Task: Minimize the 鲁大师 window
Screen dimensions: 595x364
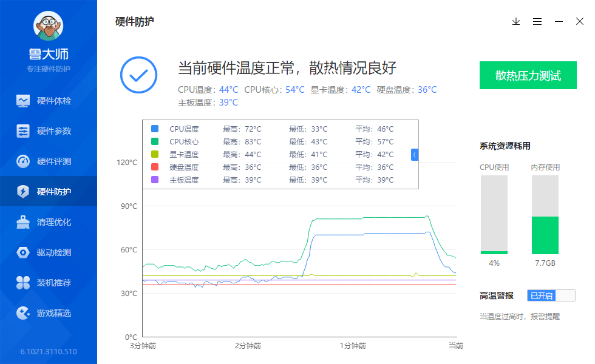Action: [x=559, y=22]
